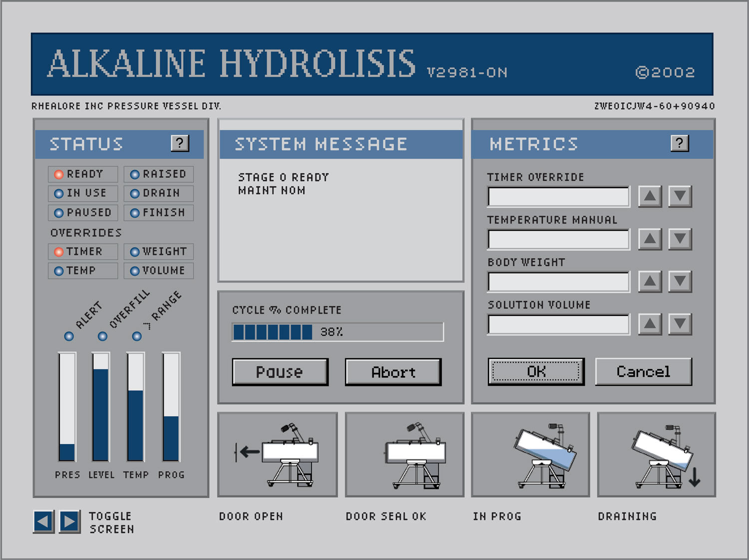Increase Timer Override with the up arrow
Viewport: 749px width, 560px height.
tap(649, 197)
